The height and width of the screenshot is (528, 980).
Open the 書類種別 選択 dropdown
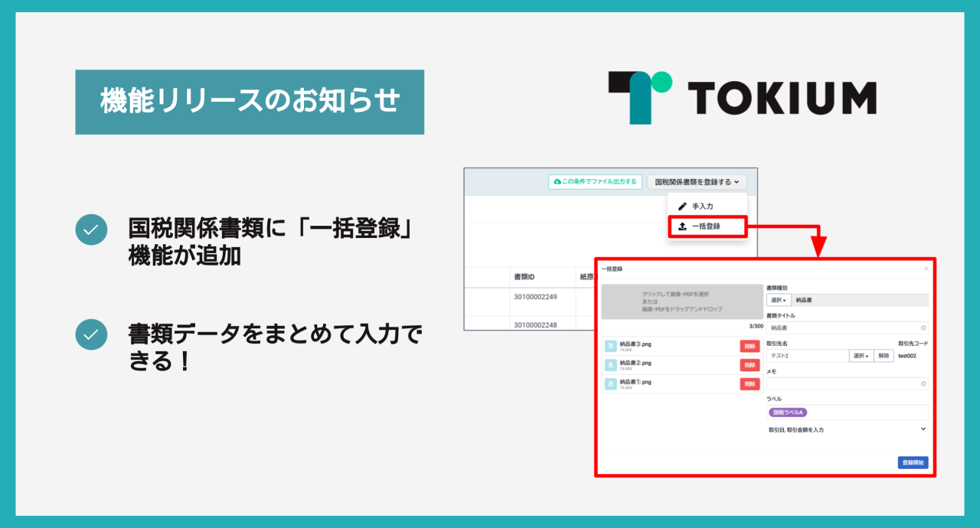click(779, 300)
